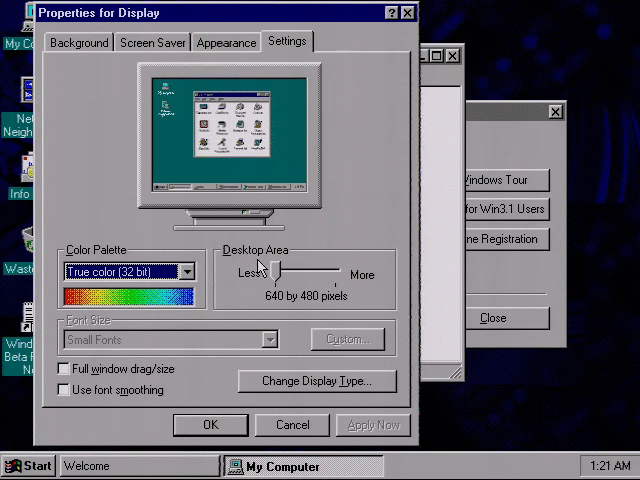Viewport: 640px width, 480px height.
Task: Click the Desktop Area slider thumb
Action: (x=276, y=271)
